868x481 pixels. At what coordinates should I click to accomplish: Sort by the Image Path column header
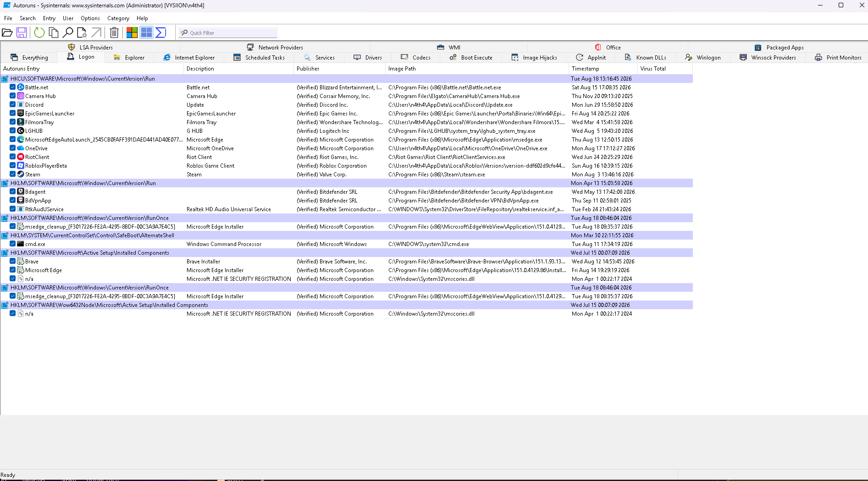477,69
